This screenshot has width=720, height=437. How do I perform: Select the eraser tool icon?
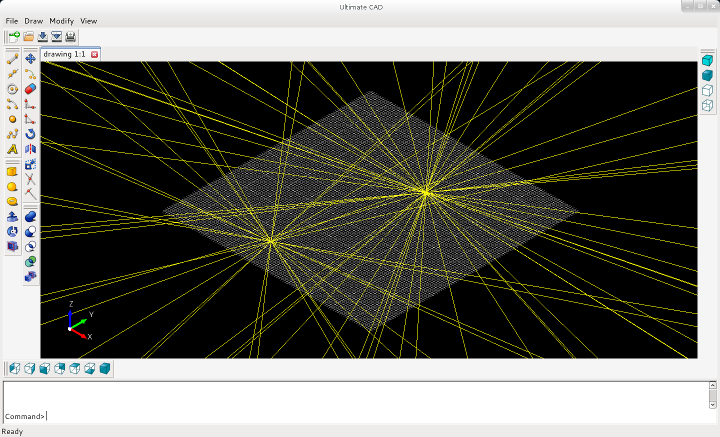click(31, 88)
